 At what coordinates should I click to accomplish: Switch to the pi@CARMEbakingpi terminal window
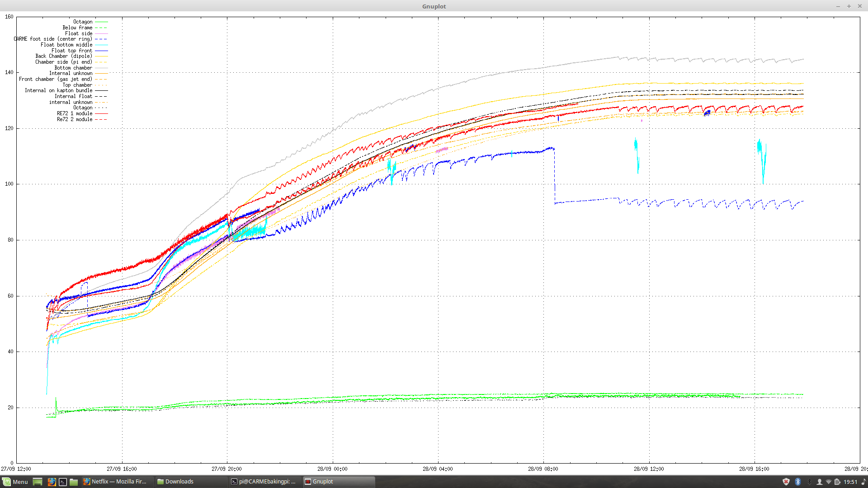pos(264,482)
